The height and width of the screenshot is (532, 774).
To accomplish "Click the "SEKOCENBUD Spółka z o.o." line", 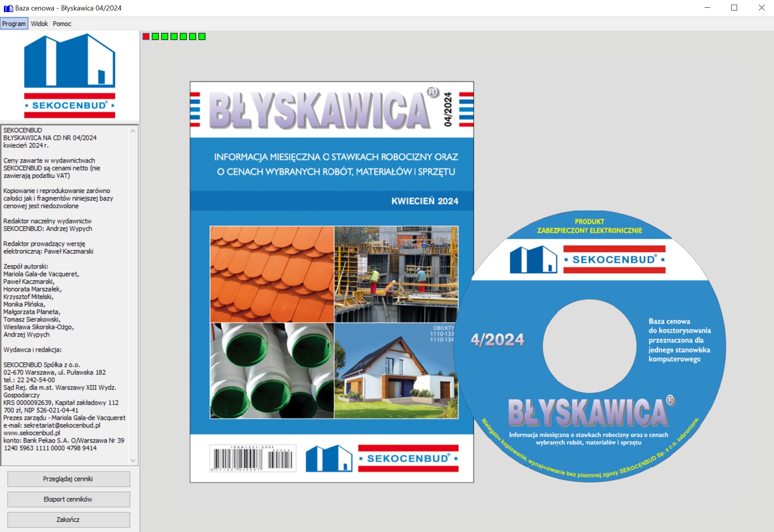I will [x=42, y=365].
